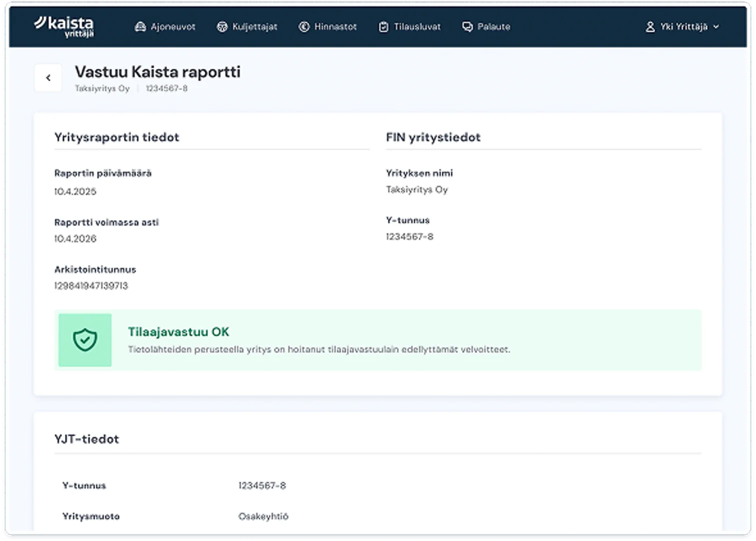Click the date 10.4.2025
This screenshot has height=541, width=756.
pyautogui.click(x=75, y=191)
